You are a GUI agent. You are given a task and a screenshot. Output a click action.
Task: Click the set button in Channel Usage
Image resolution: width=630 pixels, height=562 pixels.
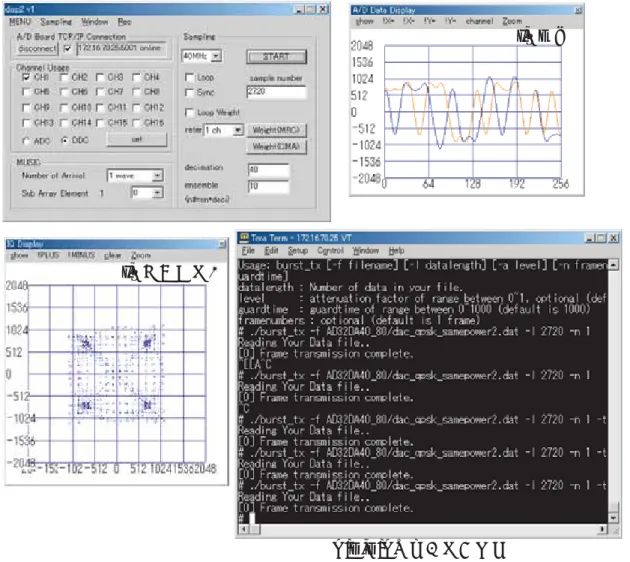tap(137, 139)
